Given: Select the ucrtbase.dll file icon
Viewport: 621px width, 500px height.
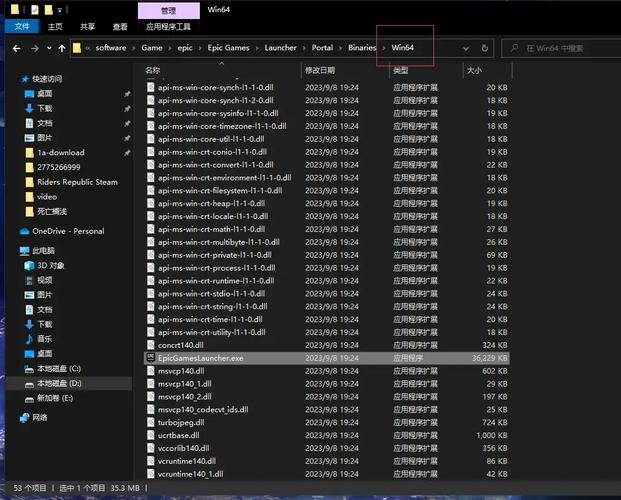Looking at the screenshot, I should click(150, 435).
